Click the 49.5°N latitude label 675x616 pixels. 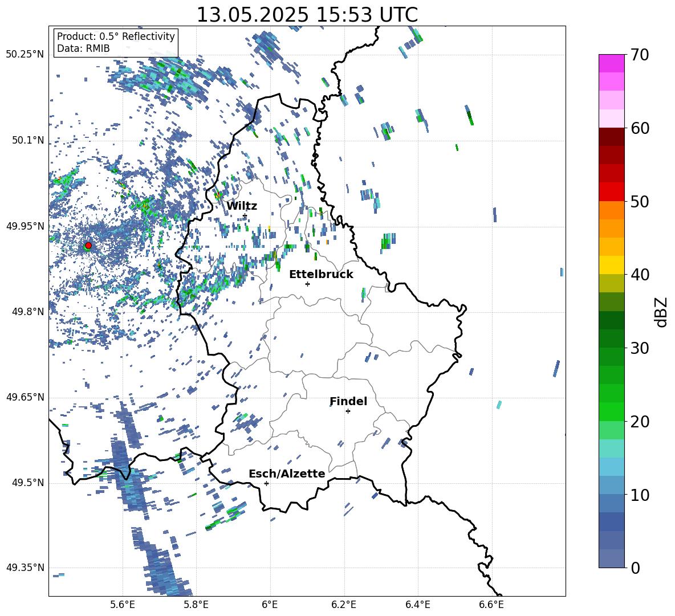click(29, 483)
